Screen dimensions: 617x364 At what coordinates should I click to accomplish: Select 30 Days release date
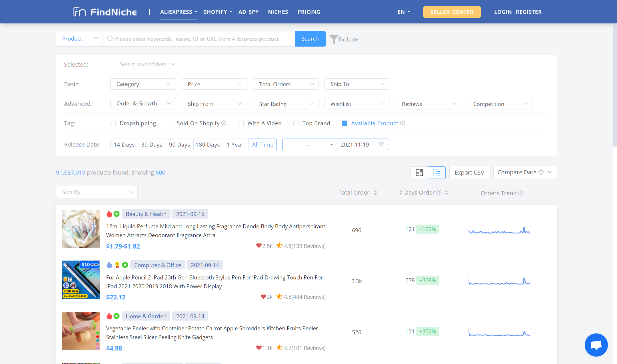152,145
